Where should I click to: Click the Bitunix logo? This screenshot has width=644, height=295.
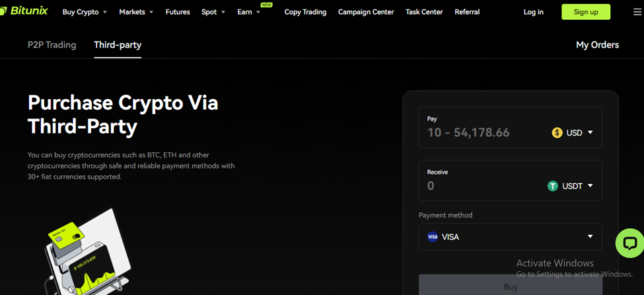24,11
